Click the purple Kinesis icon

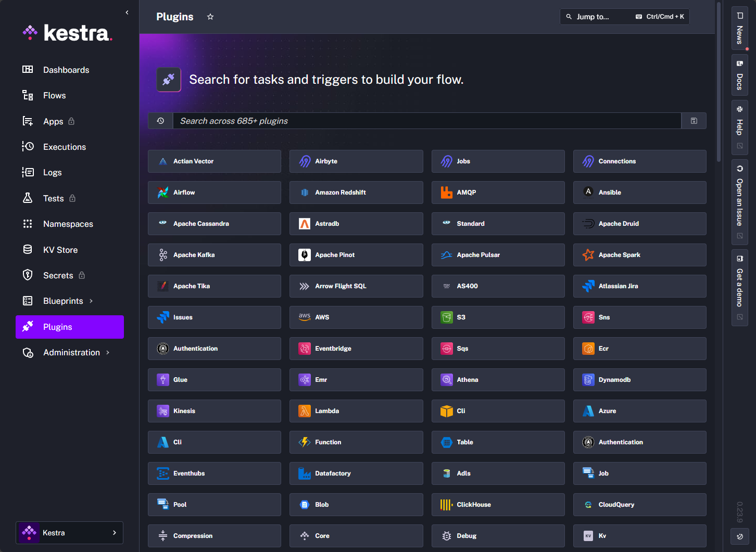(163, 411)
